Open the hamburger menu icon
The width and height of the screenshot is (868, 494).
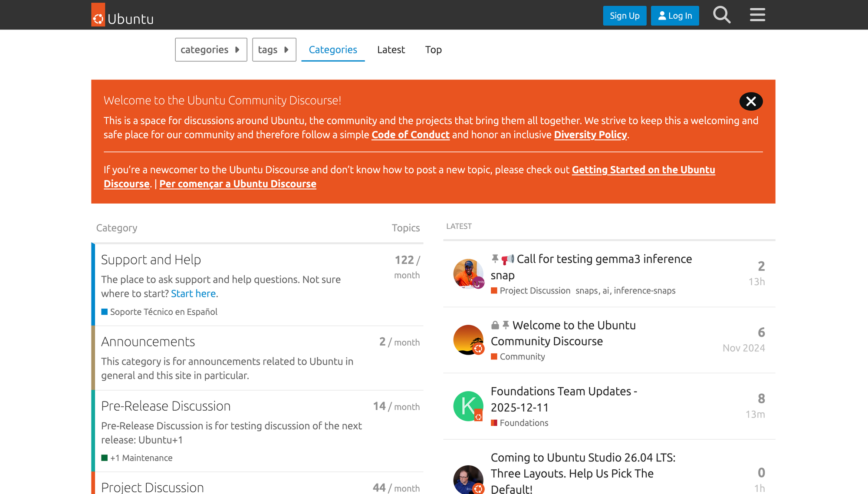757,15
